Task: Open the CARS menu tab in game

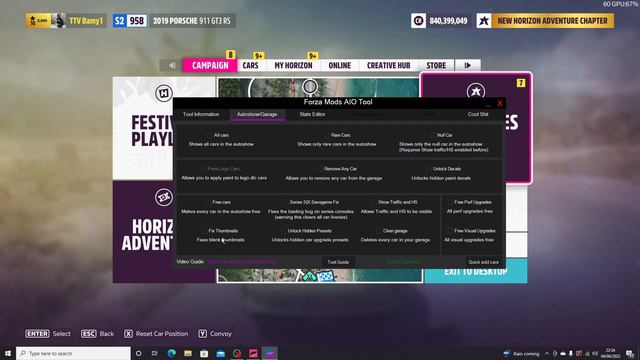Action: tap(250, 65)
